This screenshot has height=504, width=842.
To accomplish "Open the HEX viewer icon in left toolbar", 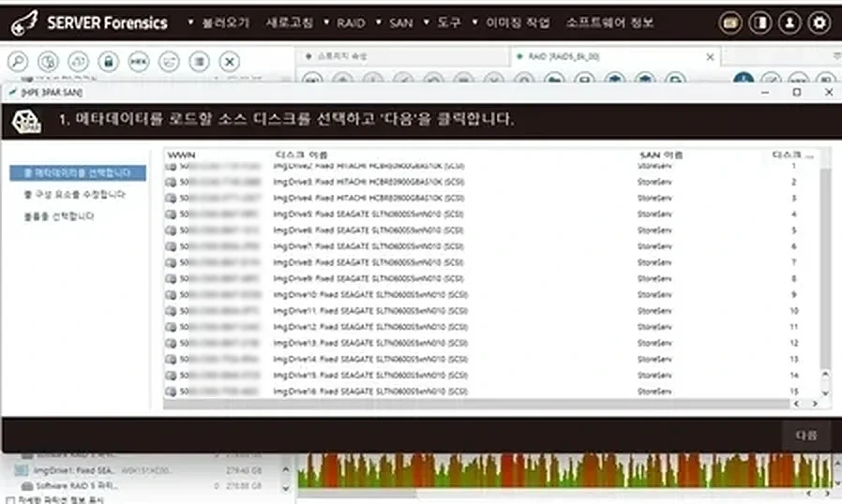I will [x=139, y=61].
